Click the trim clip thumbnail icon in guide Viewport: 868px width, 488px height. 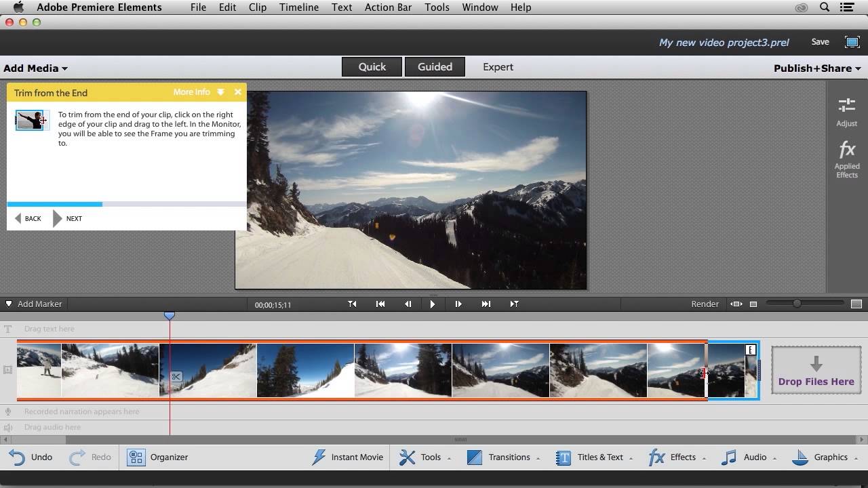pyautogui.click(x=31, y=120)
